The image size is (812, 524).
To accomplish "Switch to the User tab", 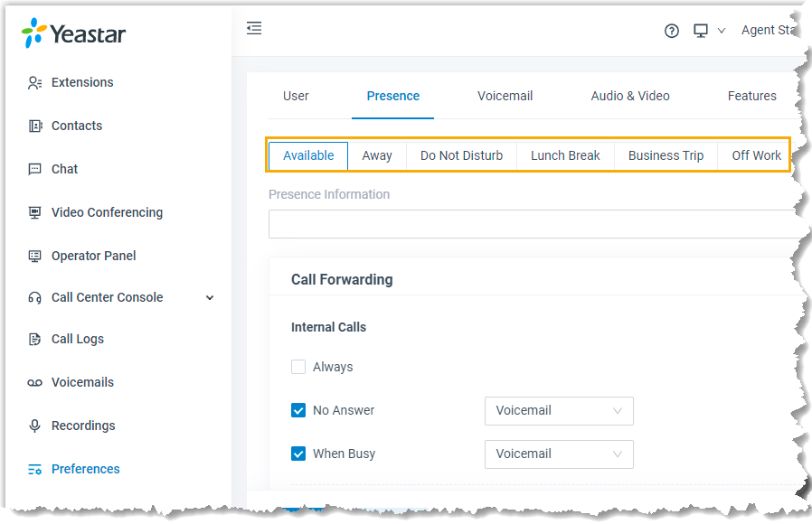I will pyautogui.click(x=296, y=96).
